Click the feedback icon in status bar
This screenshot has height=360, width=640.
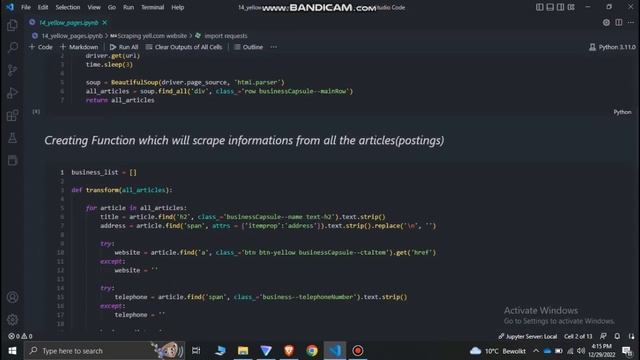click(603, 336)
